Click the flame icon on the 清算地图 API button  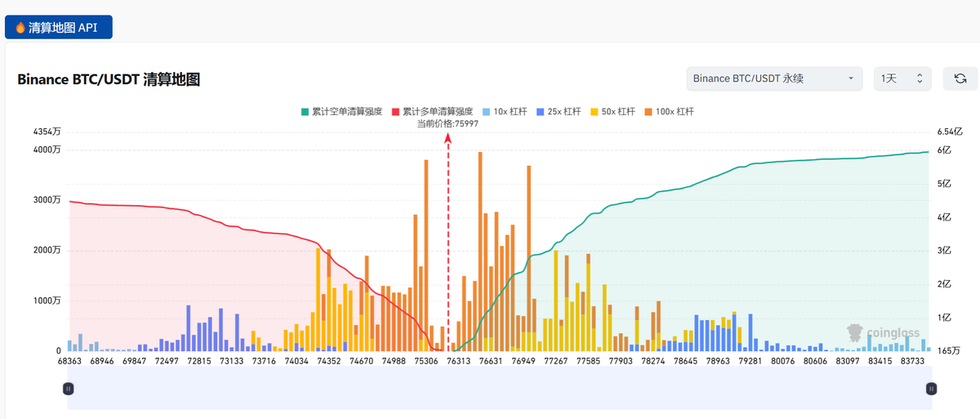pos(21,27)
